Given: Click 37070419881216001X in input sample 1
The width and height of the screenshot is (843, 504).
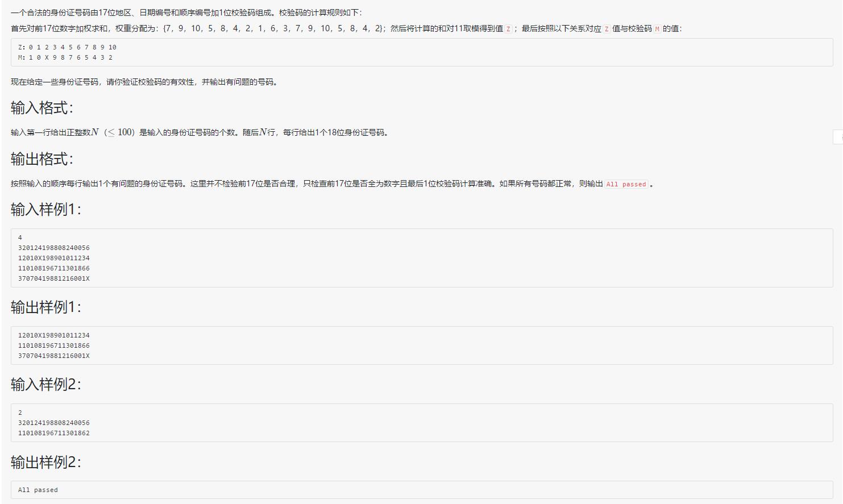Looking at the screenshot, I should [x=54, y=278].
